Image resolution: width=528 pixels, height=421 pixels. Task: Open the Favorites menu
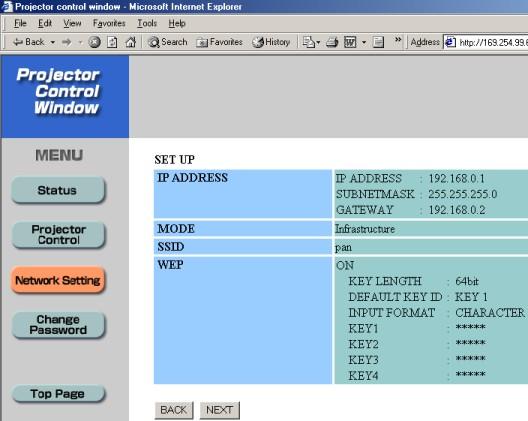click(109, 23)
